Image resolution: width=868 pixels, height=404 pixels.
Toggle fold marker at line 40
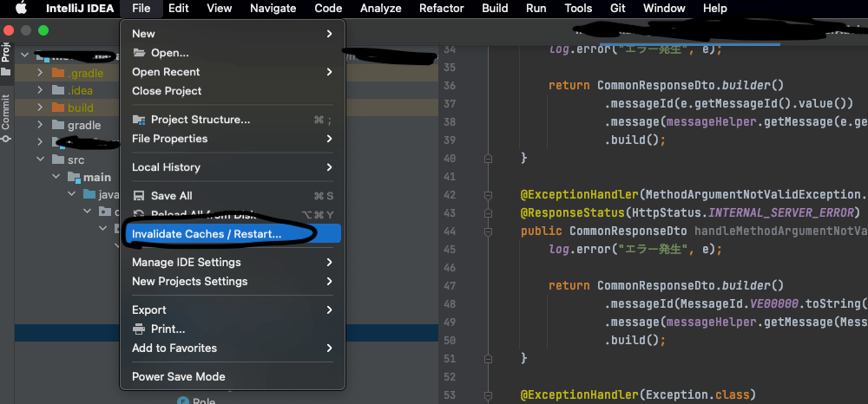click(x=488, y=159)
